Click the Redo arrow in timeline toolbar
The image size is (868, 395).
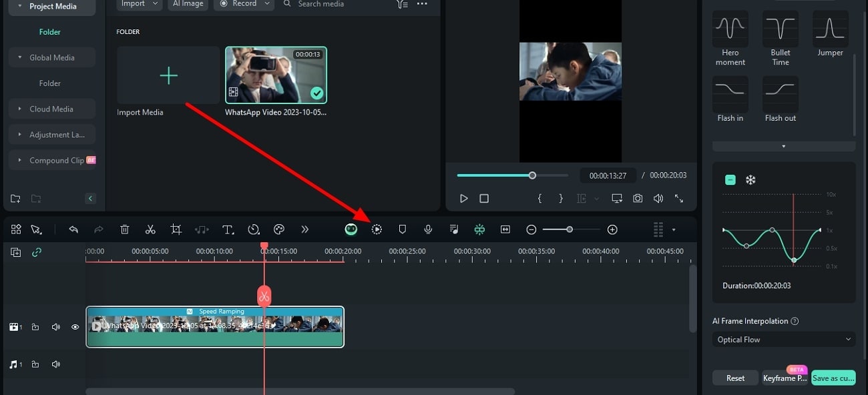pos(99,230)
